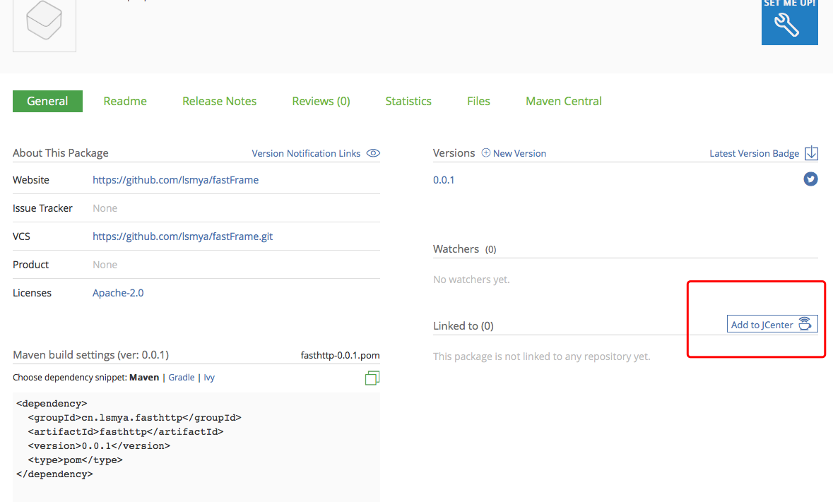
Task: Click the Product None value
Action: (105, 264)
